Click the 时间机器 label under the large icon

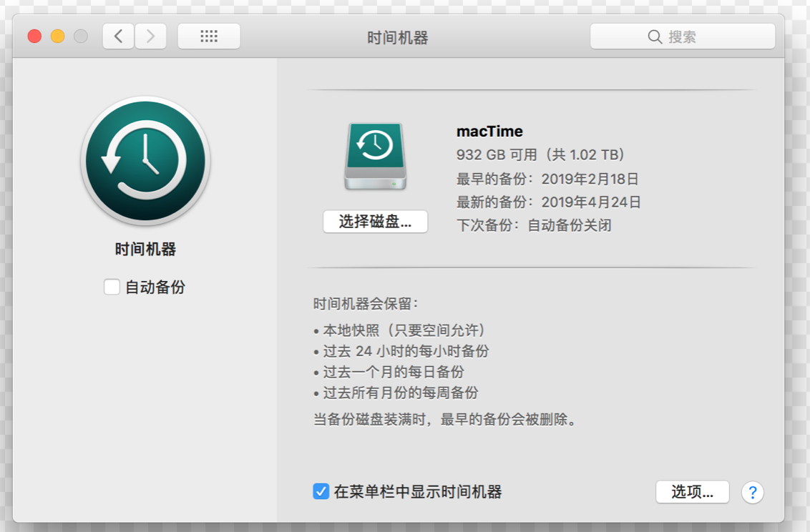[x=145, y=250]
